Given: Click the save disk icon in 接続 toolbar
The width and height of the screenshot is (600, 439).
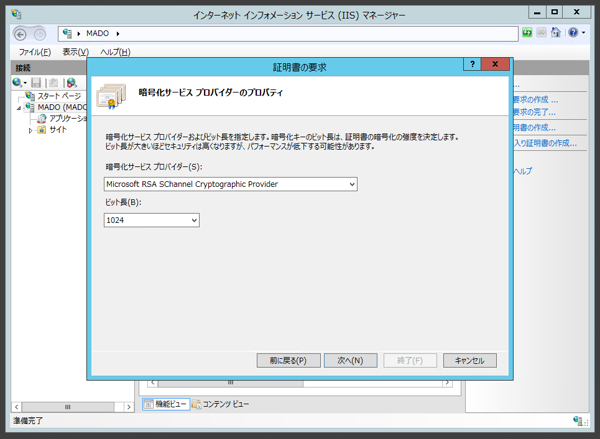Looking at the screenshot, I should 36,82.
